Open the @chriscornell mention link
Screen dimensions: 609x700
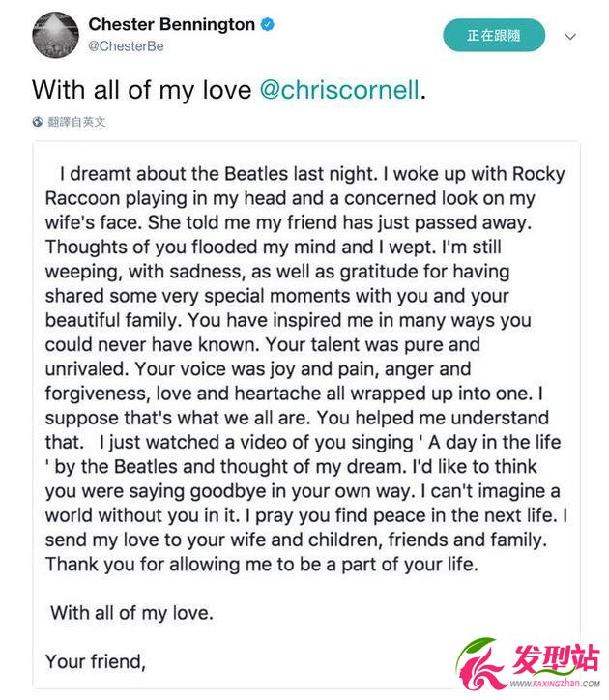click(x=339, y=89)
